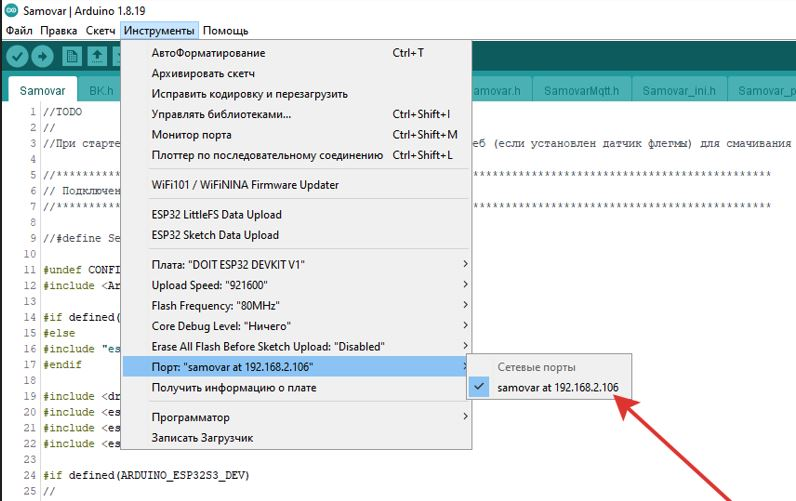Open the Скетч menu
796x501 pixels.
tap(100, 31)
